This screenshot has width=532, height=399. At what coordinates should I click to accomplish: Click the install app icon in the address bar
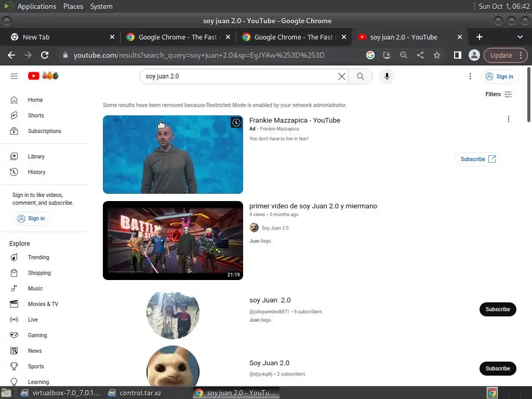[387, 55]
